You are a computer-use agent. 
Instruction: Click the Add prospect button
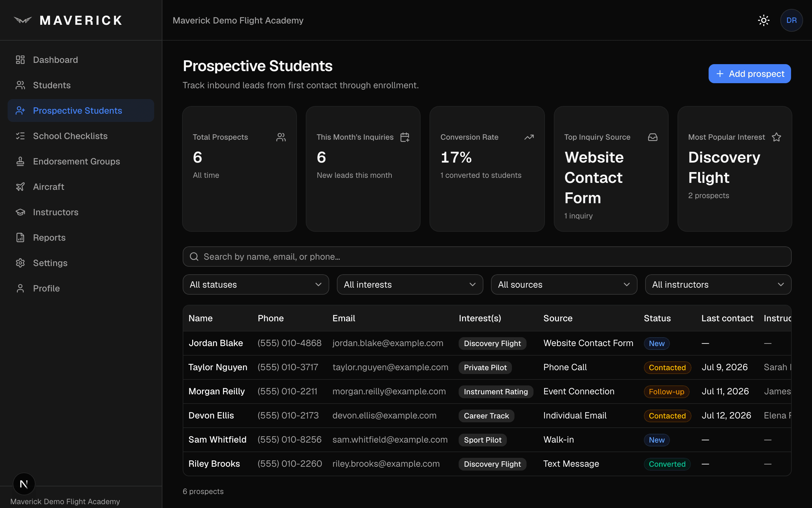[750, 74]
